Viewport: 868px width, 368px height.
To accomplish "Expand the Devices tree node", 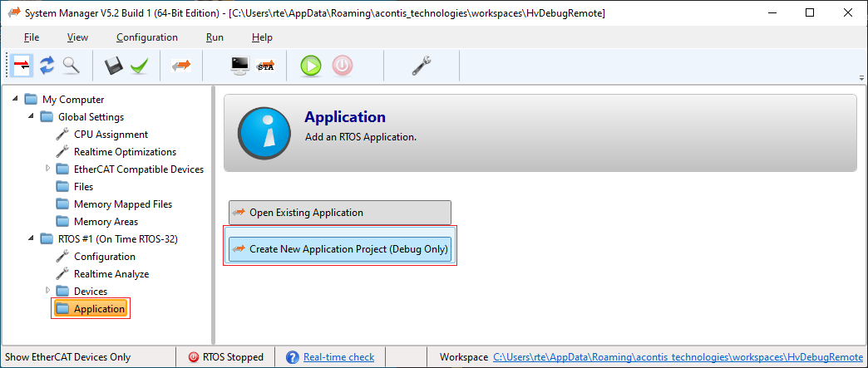I will pyautogui.click(x=47, y=291).
